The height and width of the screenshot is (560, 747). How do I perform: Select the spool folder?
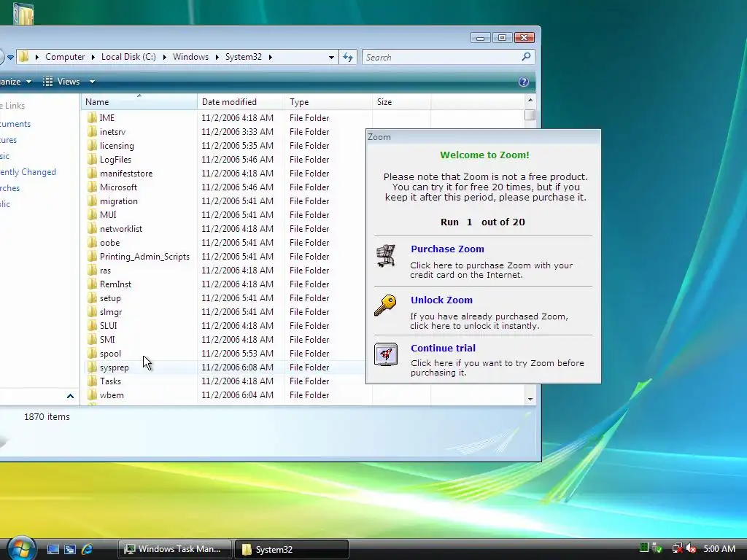click(x=110, y=354)
